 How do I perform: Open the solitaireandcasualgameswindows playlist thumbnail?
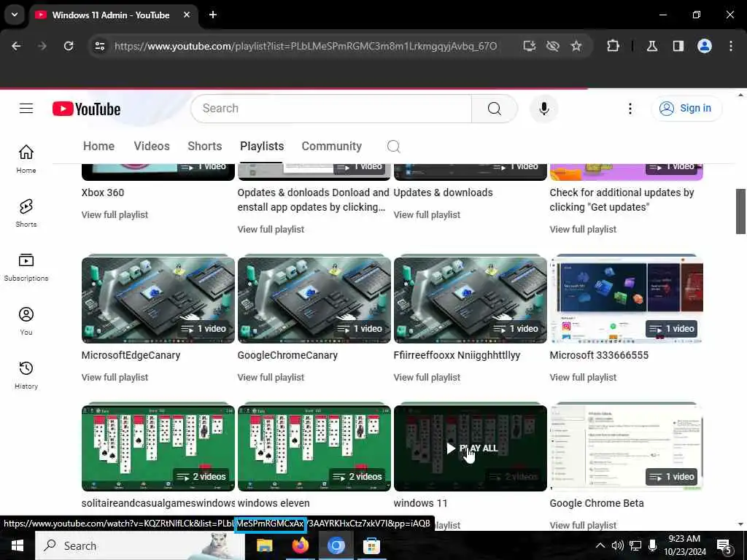(158, 448)
